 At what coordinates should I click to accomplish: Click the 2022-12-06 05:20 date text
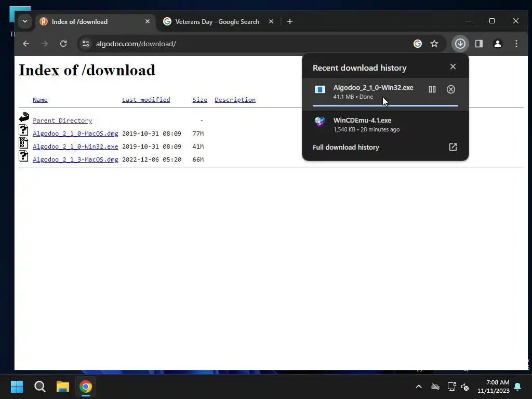pos(152,159)
